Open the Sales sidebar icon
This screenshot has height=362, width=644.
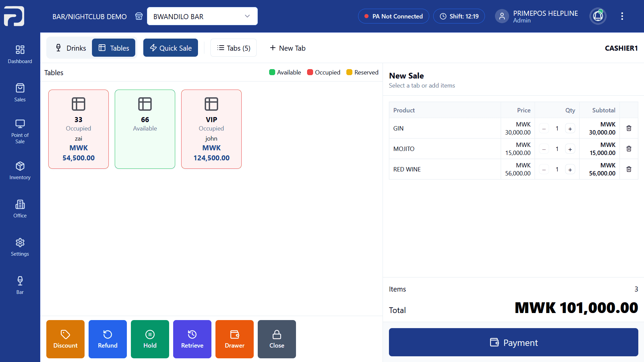coord(20,92)
